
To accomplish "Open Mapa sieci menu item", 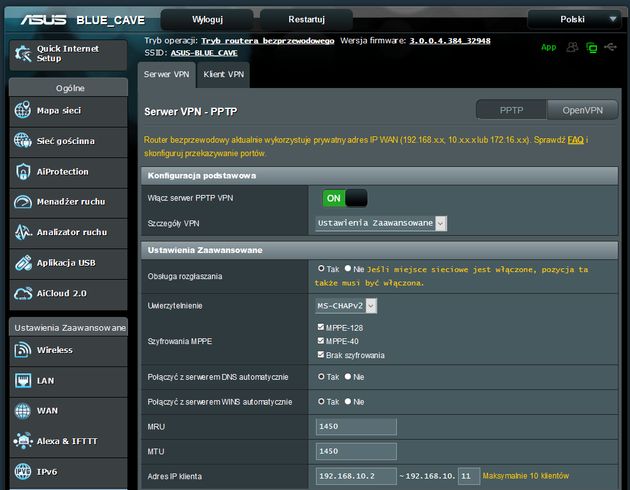I will (68, 110).
